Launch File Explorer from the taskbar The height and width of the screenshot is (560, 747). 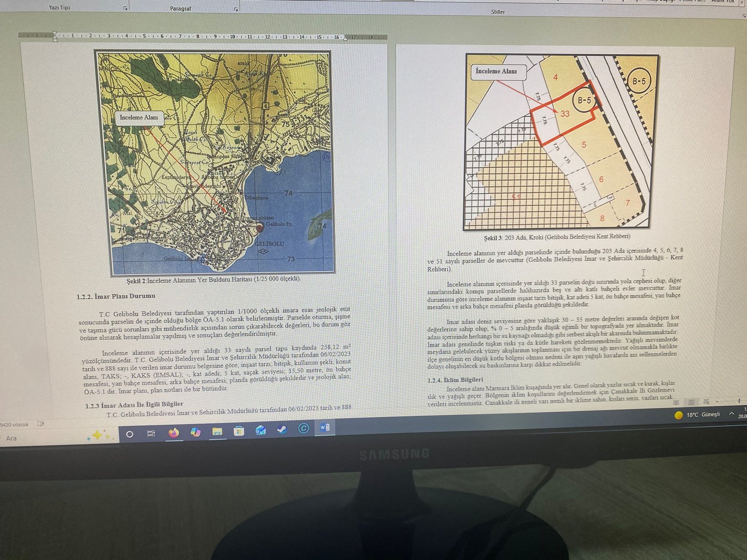[217, 432]
